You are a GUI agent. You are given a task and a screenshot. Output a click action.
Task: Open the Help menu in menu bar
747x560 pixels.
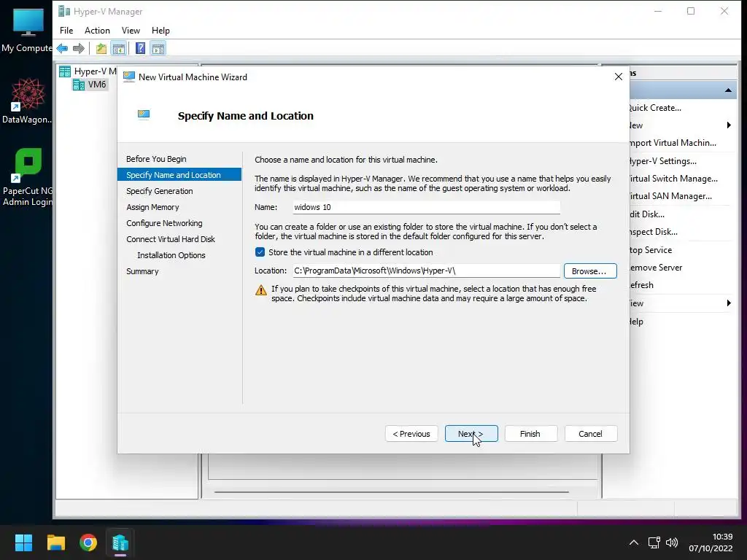(x=160, y=31)
